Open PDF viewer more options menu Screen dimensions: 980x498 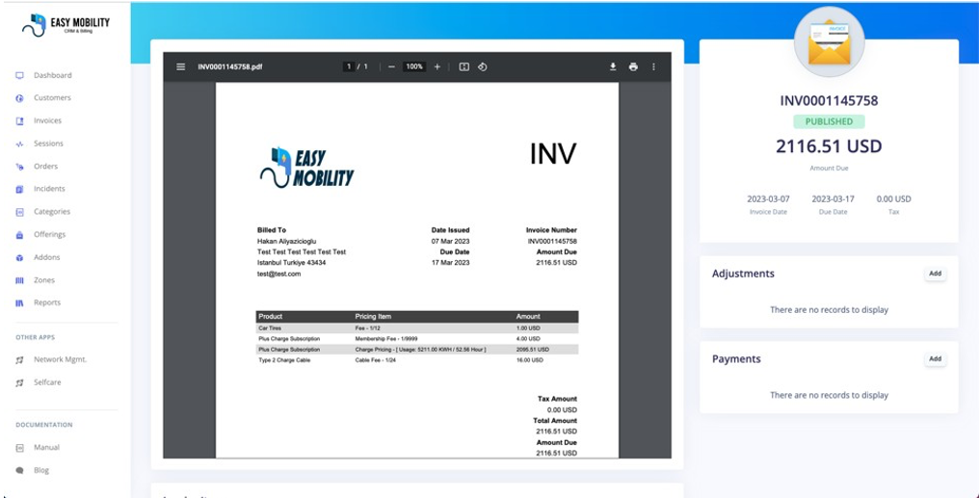click(653, 66)
